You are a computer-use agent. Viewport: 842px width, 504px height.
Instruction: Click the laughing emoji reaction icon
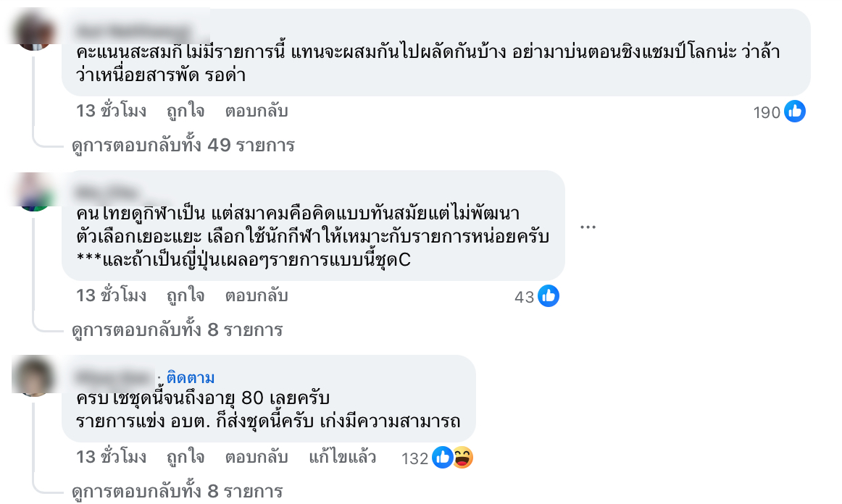tap(462, 458)
